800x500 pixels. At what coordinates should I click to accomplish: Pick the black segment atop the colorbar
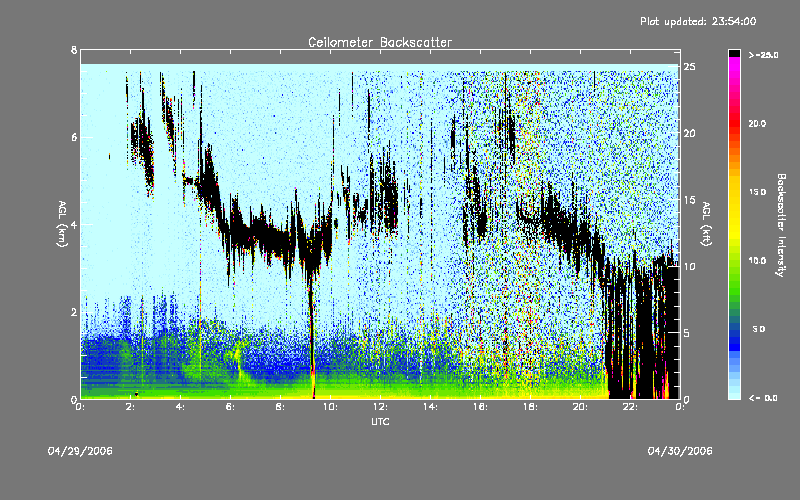(x=734, y=54)
